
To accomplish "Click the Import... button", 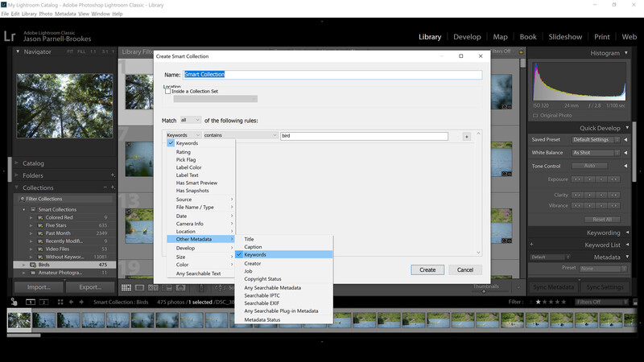I will point(39,287).
